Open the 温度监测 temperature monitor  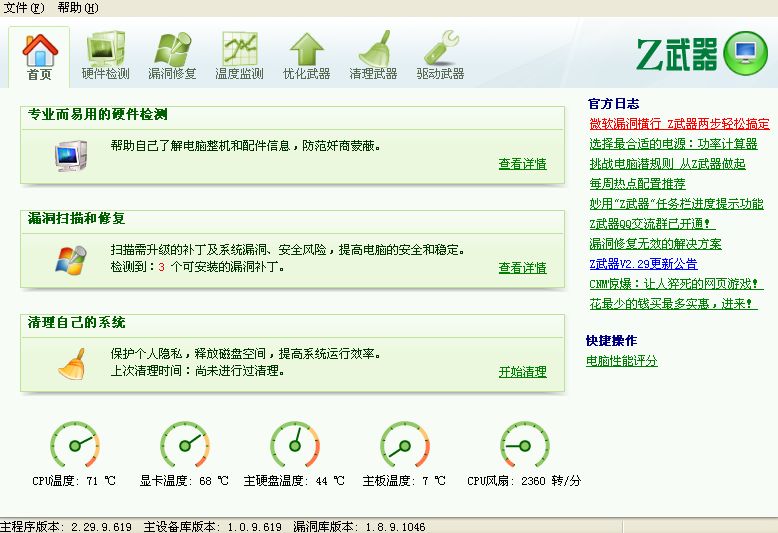point(239,56)
